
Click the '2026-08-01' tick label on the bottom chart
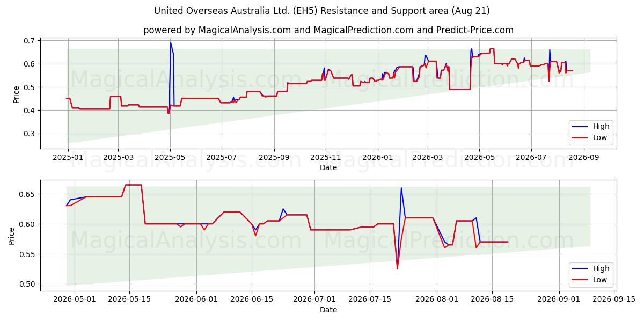pos(437,300)
